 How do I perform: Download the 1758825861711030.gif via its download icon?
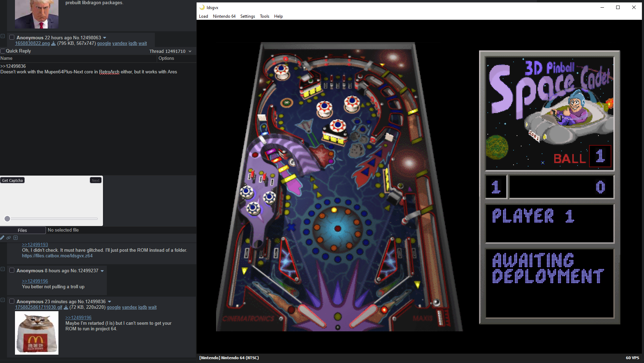pyautogui.click(x=66, y=307)
